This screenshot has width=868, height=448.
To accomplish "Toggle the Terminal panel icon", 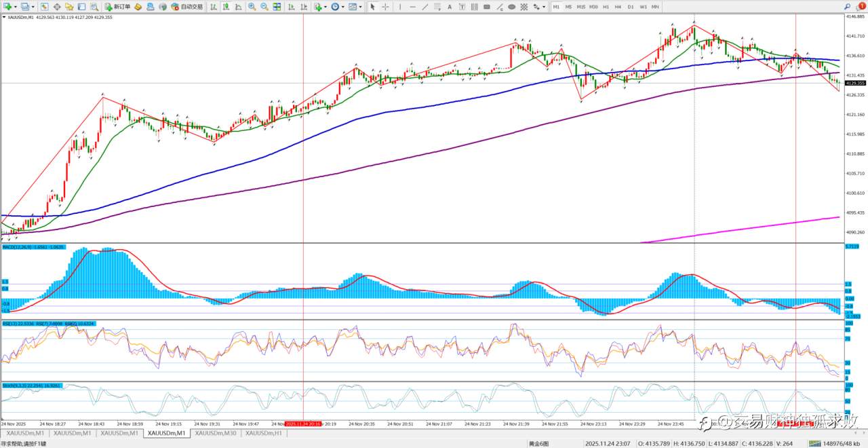I will point(81,7).
